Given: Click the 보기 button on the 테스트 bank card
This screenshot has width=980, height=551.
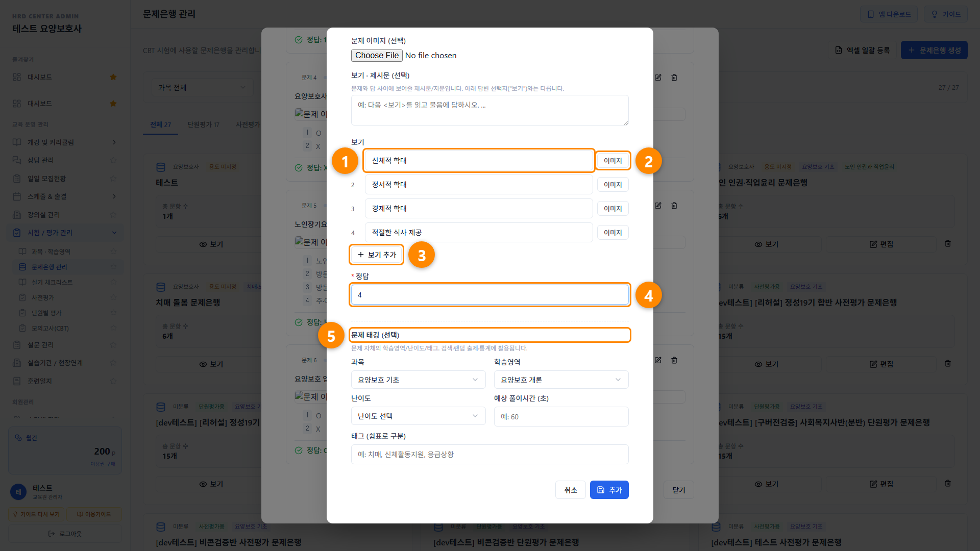Looking at the screenshot, I should click(x=211, y=244).
